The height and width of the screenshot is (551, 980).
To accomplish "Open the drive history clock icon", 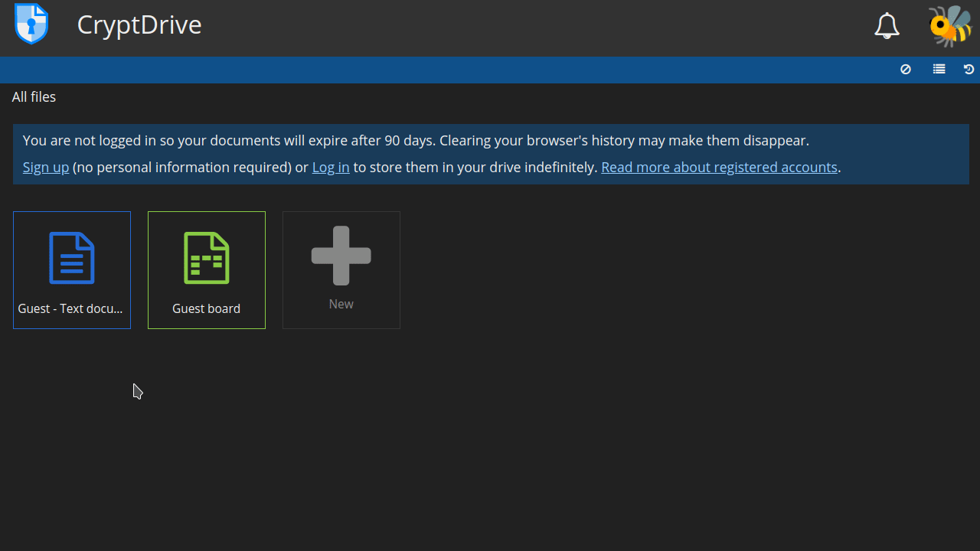I will (969, 70).
